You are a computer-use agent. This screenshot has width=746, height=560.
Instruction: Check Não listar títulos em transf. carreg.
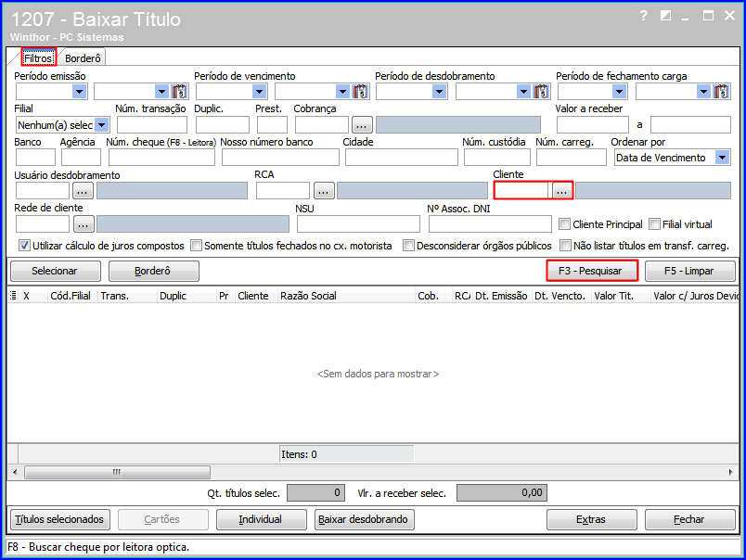(x=565, y=246)
